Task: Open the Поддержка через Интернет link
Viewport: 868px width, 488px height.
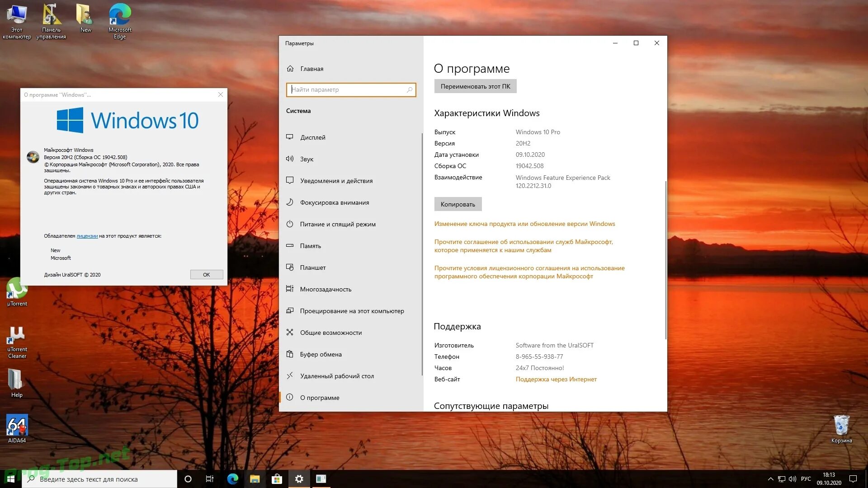Action: tap(556, 379)
